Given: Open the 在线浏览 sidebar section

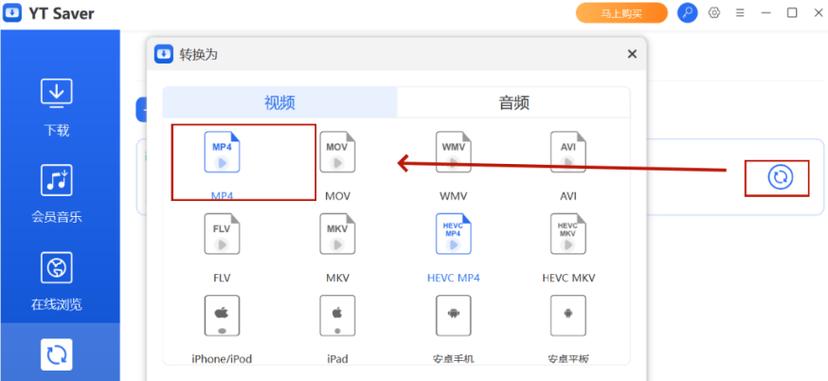Looking at the screenshot, I should point(57,281).
